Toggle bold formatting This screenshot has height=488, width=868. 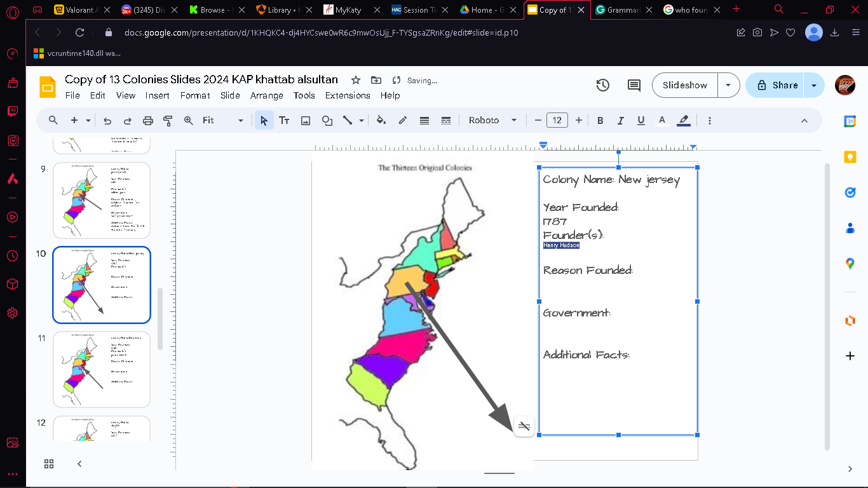(600, 120)
